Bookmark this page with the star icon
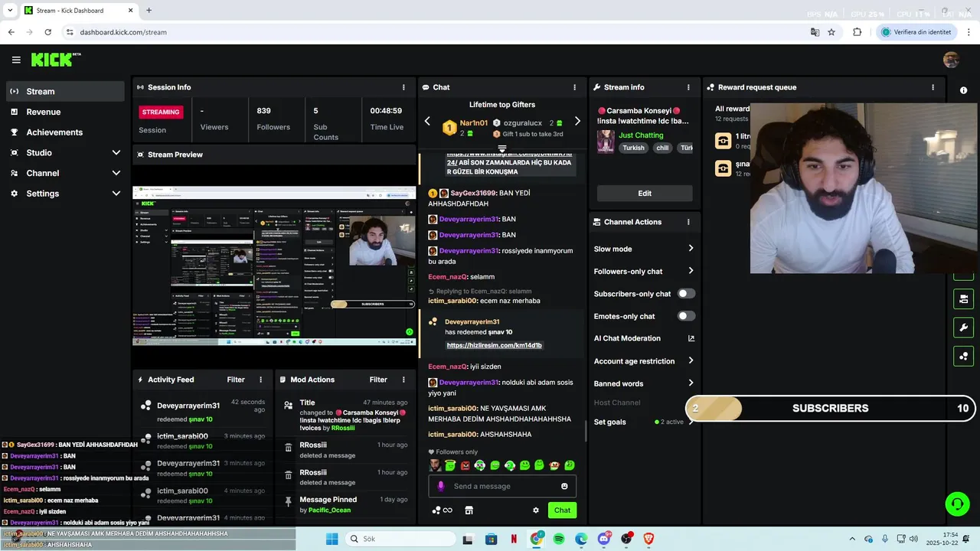 [831, 32]
